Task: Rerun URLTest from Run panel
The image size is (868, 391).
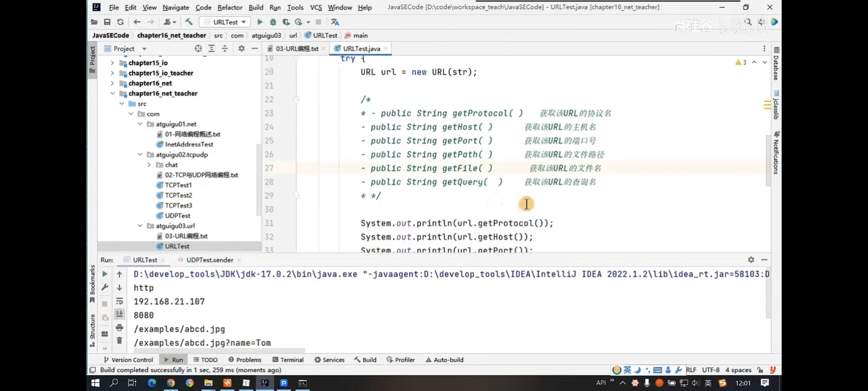Action: [x=105, y=274]
